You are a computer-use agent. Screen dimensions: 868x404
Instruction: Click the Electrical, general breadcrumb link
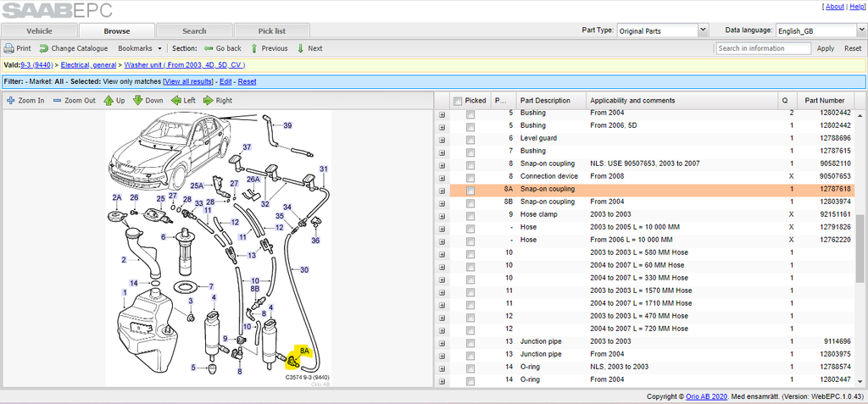point(88,65)
